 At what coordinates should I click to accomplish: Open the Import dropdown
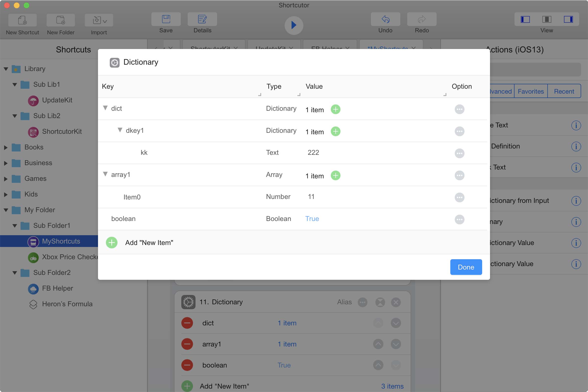(99, 20)
